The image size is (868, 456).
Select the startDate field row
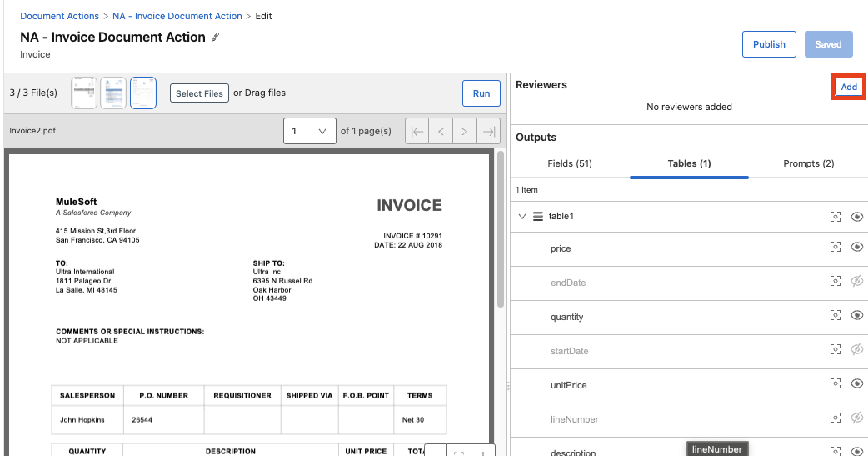689,351
